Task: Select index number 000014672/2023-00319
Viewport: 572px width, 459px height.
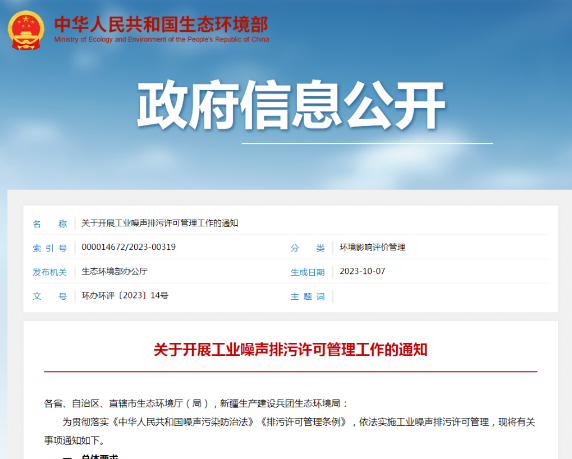Action: click(128, 247)
